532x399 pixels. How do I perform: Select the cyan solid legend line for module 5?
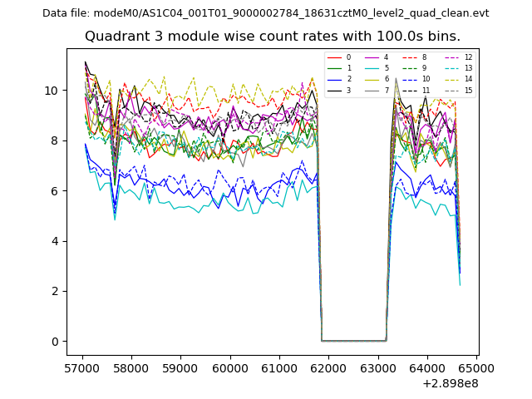click(x=372, y=68)
